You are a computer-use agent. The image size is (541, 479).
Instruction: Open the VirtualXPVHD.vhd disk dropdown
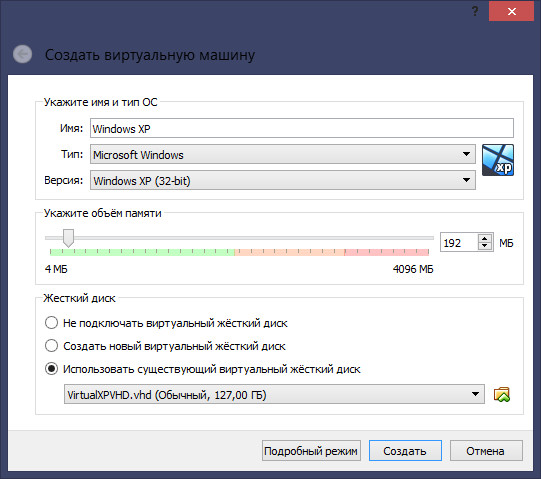pos(274,394)
